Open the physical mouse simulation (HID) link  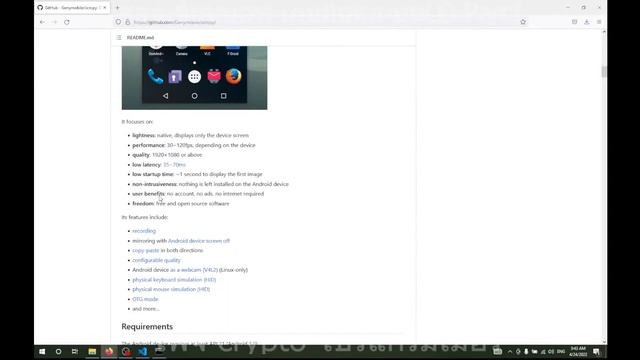[171, 289]
